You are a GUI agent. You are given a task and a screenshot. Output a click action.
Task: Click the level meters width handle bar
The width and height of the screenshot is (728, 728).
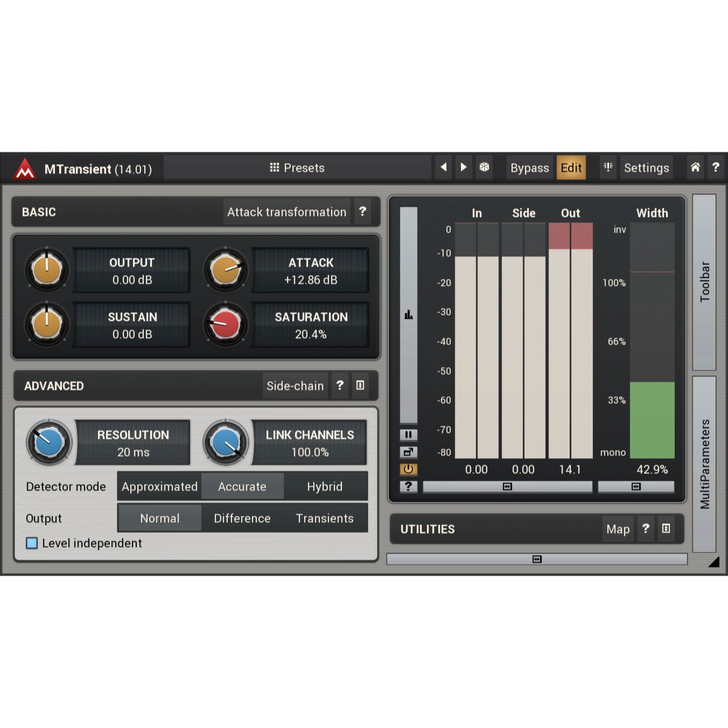point(507,486)
